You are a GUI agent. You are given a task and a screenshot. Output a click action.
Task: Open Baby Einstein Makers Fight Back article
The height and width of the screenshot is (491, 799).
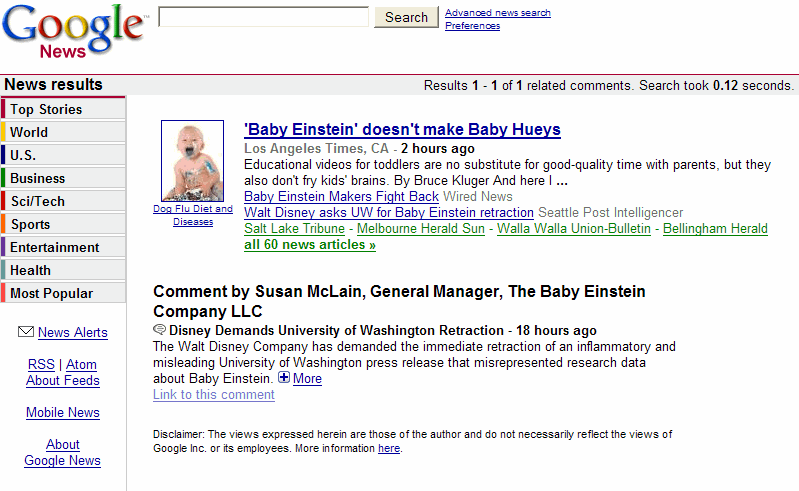coord(341,197)
